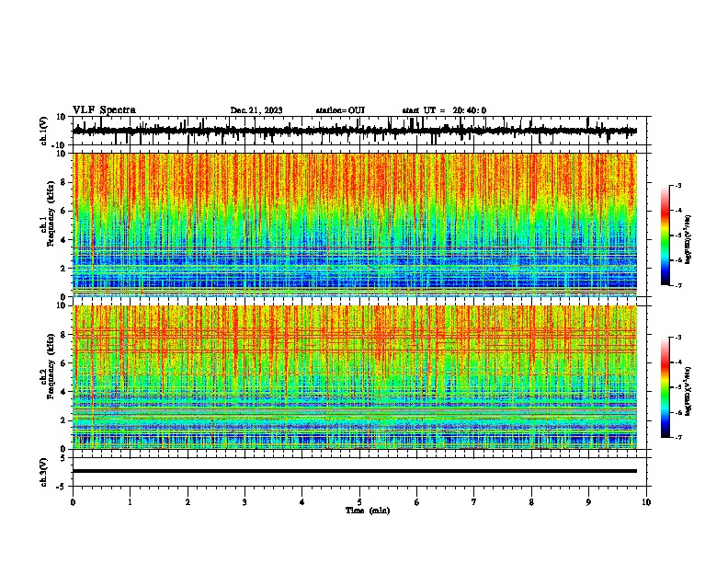The width and height of the screenshot is (728, 563).
Task: Click the ch.1 "Frequency (kHz)" axis label
Action: [51, 213]
